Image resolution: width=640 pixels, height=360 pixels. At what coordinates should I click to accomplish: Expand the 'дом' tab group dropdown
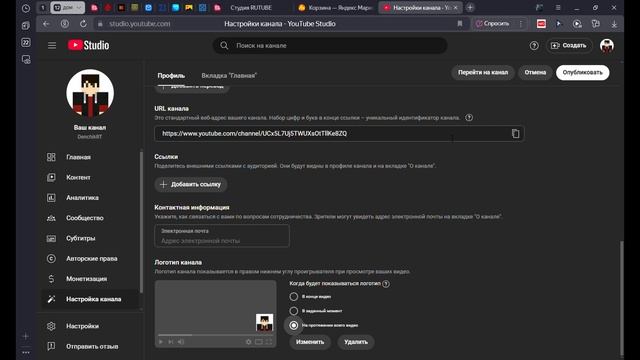tap(79, 7)
